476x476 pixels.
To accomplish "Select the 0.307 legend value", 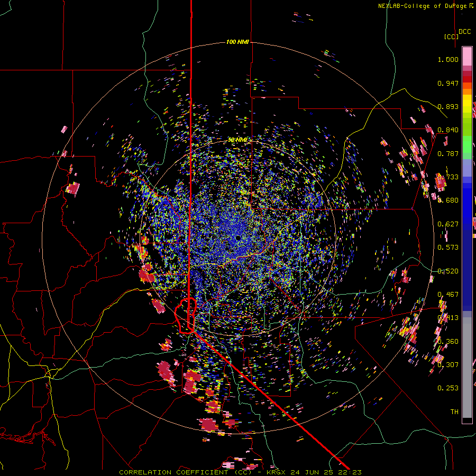I will coord(448,364).
